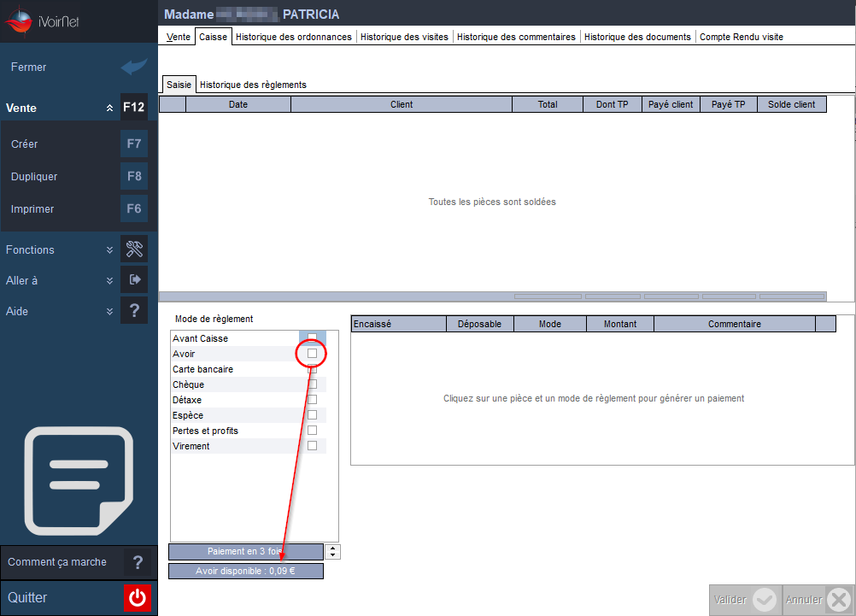This screenshot has width=856, height=616.
Task: Click the Comment ça marche question mark
Action: coord(138,562)
